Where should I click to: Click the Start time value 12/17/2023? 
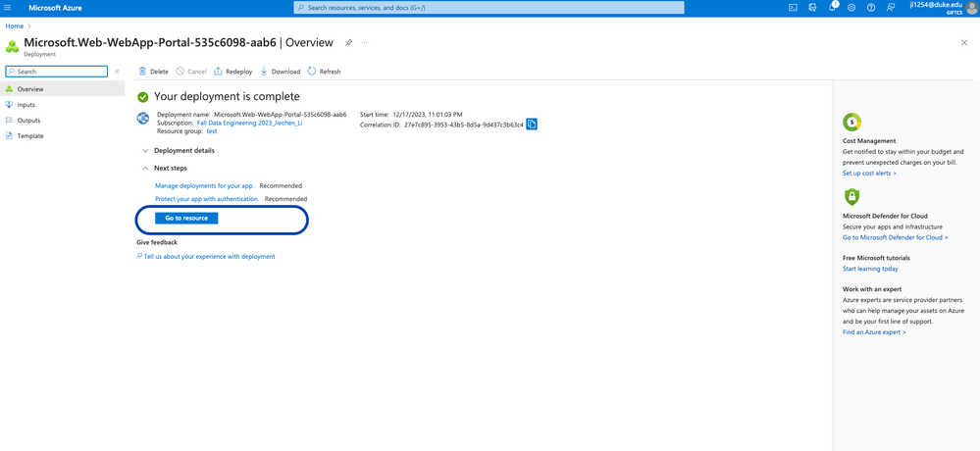428,115
